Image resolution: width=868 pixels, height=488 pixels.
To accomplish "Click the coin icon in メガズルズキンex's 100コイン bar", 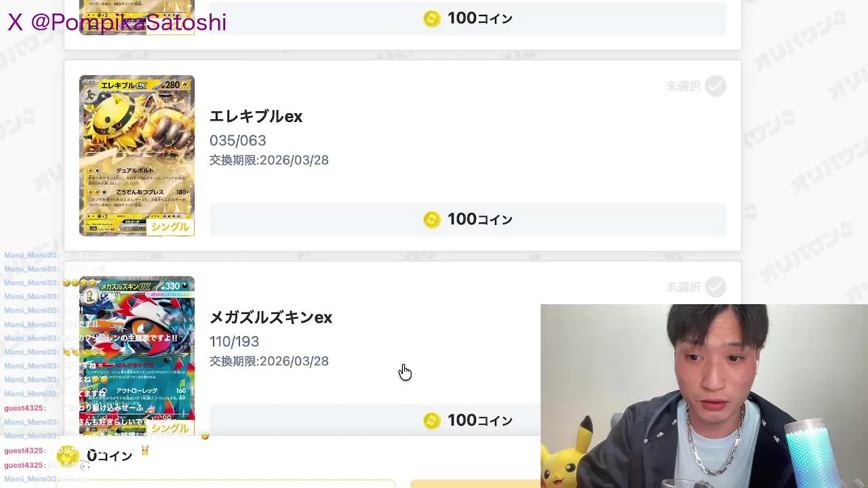I will pyautogui.click(x=432, y=421).
